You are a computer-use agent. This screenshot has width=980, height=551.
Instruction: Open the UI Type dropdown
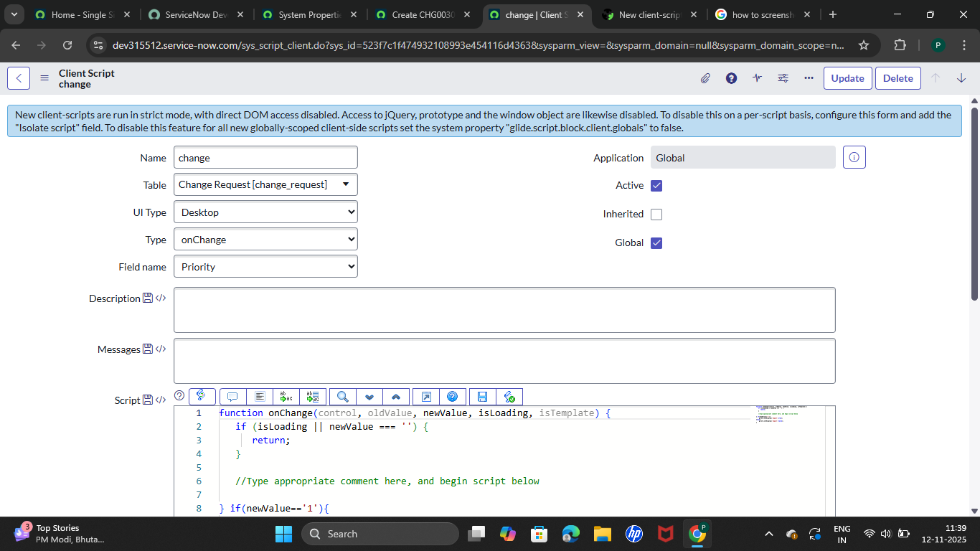click(265, 212)
